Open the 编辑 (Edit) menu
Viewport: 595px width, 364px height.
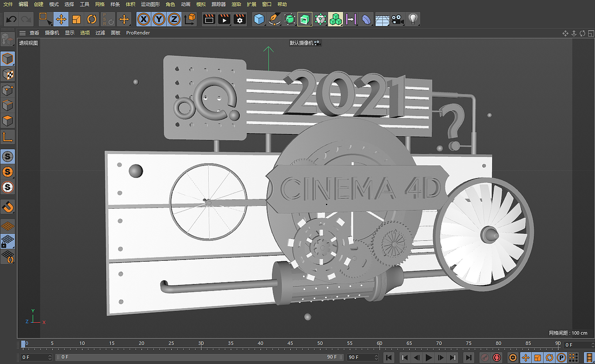tap(23, 4)
